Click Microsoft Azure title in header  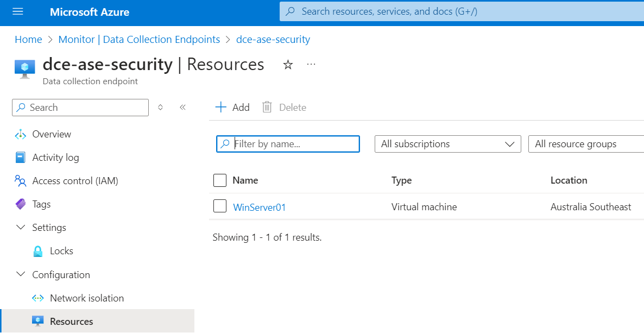click(x=90, y=12)
